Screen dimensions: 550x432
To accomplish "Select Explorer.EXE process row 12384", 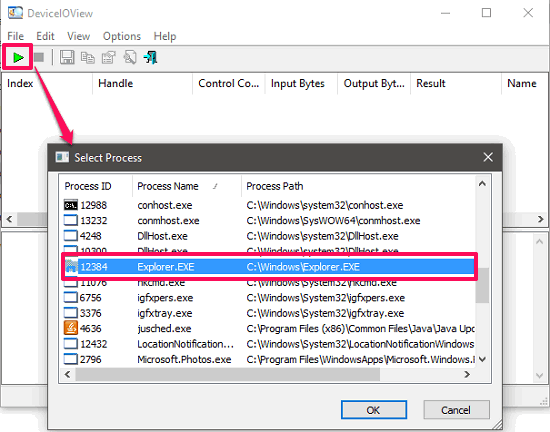I will pyautogui.click(x=269, y=267).
